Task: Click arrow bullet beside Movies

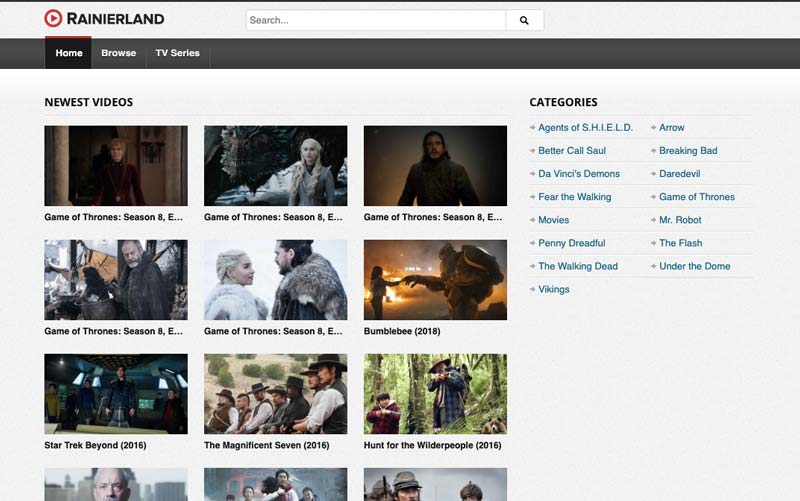Action: coord(533,220)
